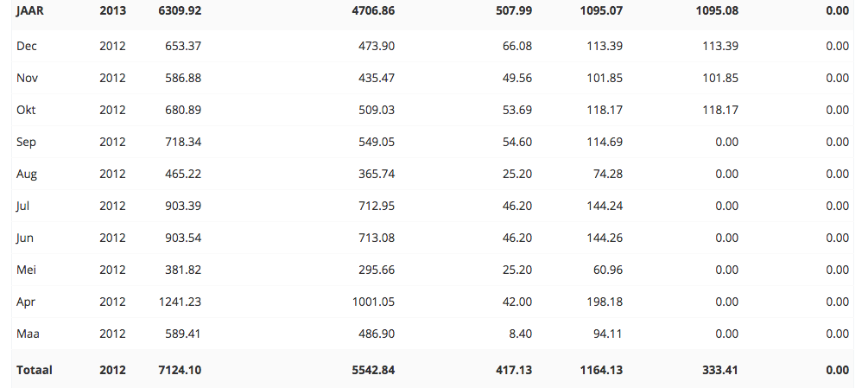Select the Maa value 8.40
The height and width of the screenshot is (388, 868).
click(520, 334)
